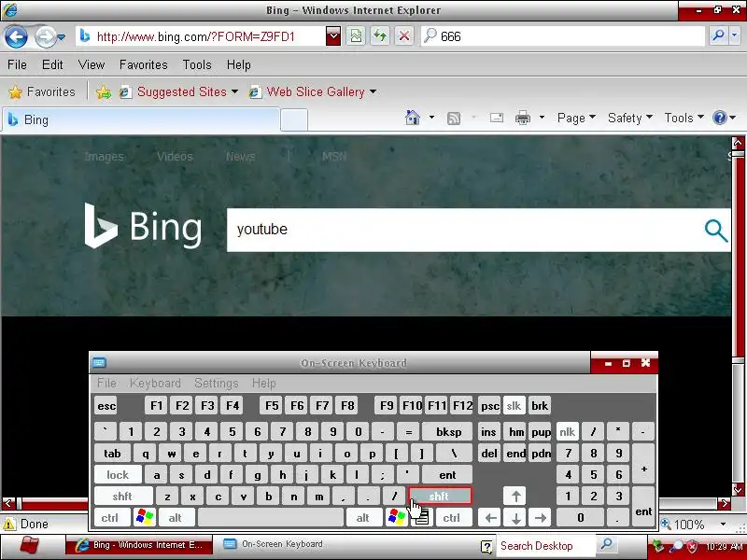Toggle the right ctrl key

click(454, 518)
